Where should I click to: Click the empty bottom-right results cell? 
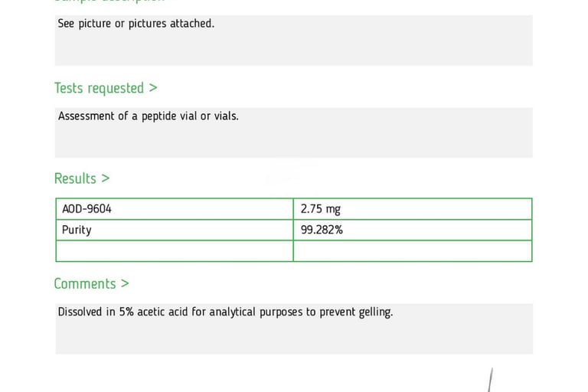[412, 251]
